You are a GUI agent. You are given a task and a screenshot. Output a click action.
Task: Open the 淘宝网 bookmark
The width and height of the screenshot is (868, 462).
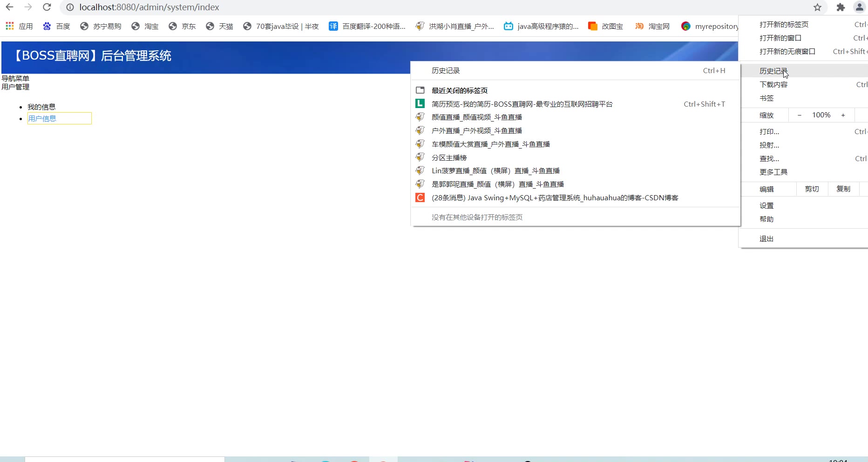[x=652, y=26]
